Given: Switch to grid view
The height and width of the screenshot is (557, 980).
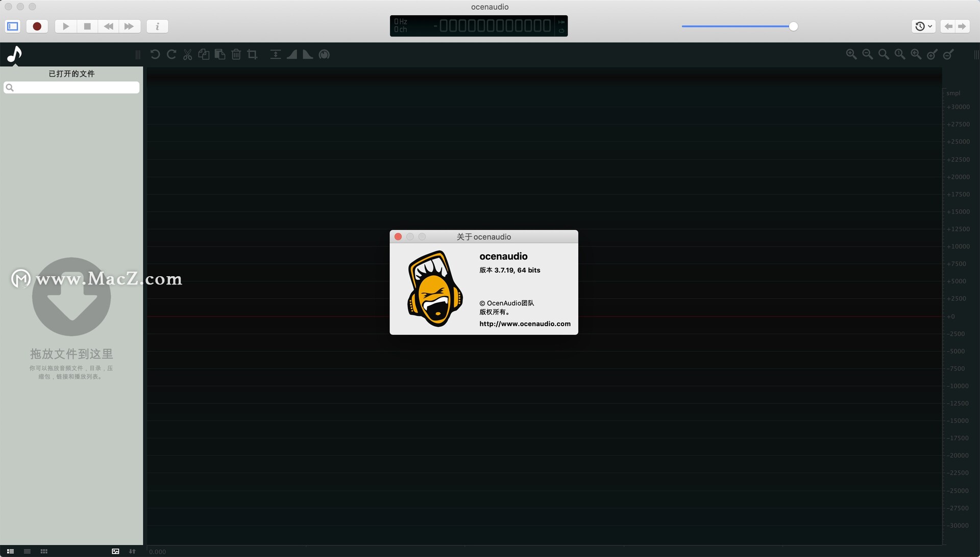Looking at the screenshot, I should (x=44, y=551).
